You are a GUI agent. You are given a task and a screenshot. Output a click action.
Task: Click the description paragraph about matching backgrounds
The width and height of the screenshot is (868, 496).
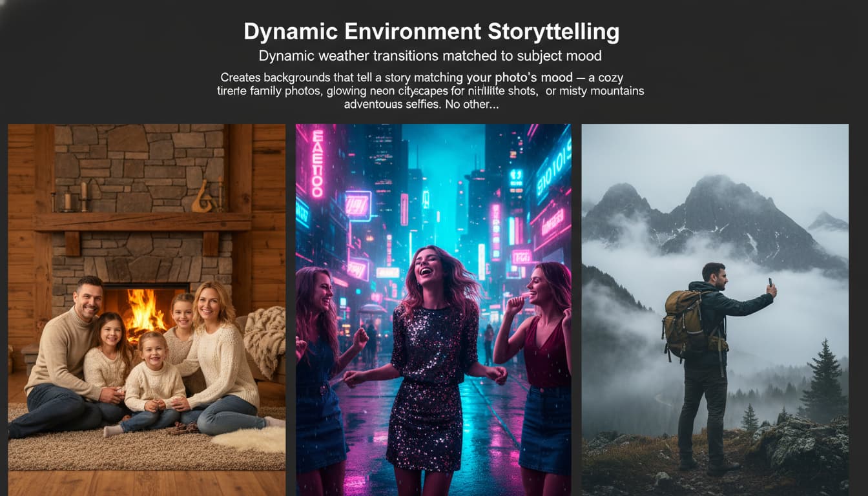[430, 90]
